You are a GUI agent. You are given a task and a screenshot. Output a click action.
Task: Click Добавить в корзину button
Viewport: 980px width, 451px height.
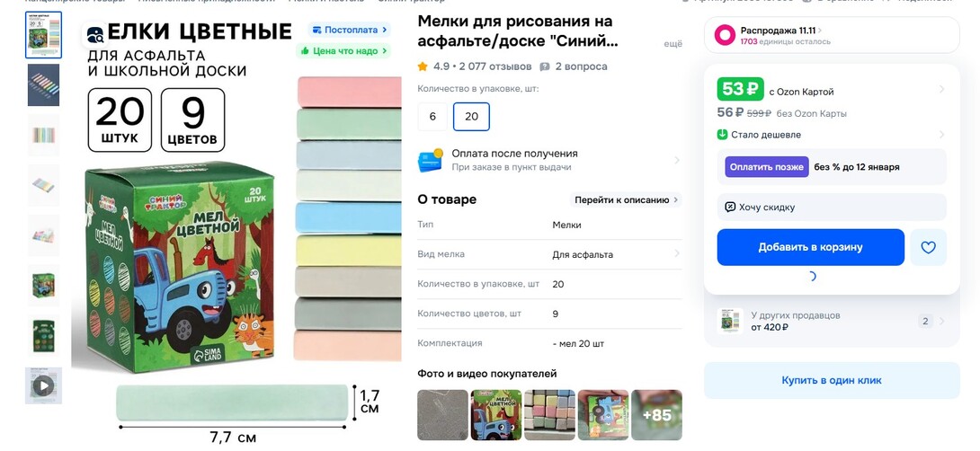[811, 247]
